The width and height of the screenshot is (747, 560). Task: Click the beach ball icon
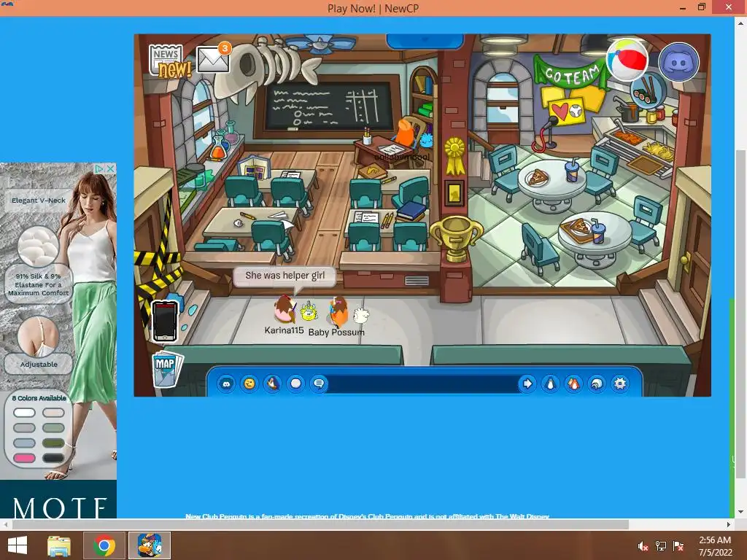tap(627, 60)
